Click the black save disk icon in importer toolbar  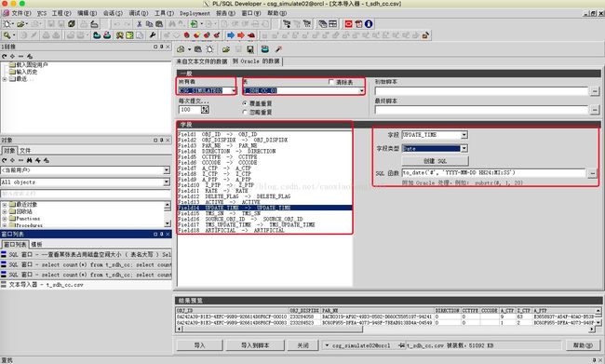pyautogui.click(x=250, y=49)
